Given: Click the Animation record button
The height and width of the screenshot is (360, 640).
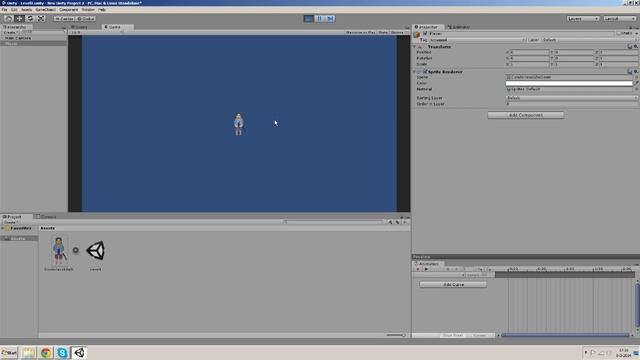Looking at the screenshot, I should [417, 269].
